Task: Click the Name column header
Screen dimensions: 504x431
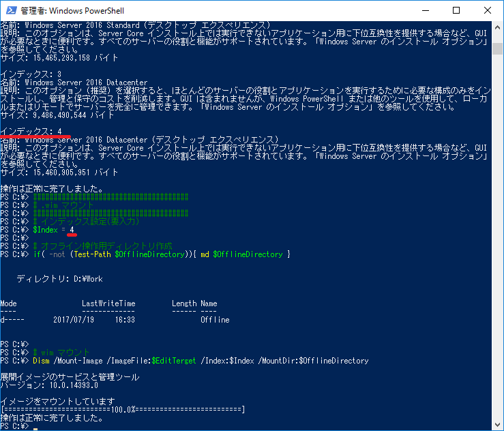Action: pyautogui.click(x=209, y=303)
